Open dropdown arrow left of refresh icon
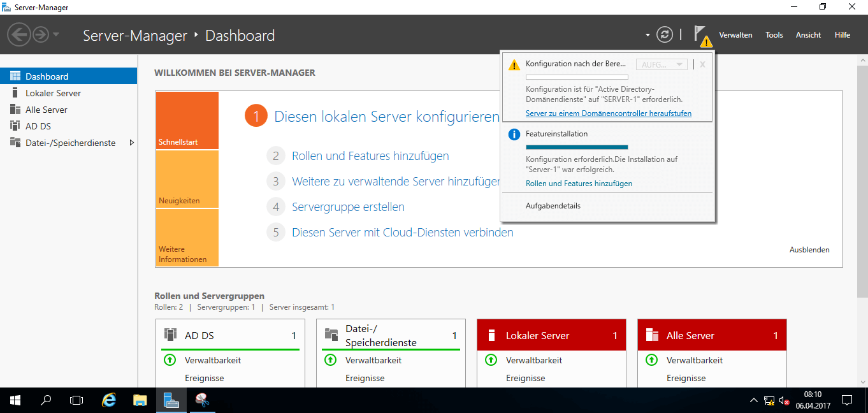This screenshot has width=868, height=413. [x=647, y=35]
